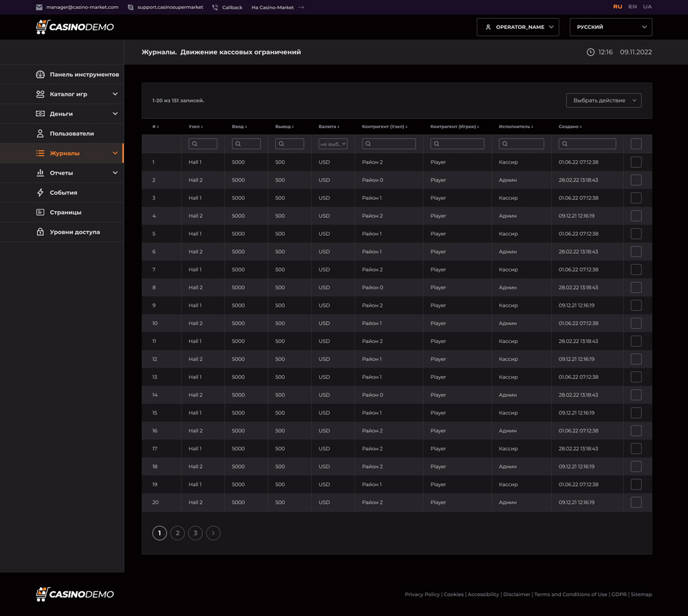Switch site language to EN
This screenshot has width=688, height=616.
632,7
